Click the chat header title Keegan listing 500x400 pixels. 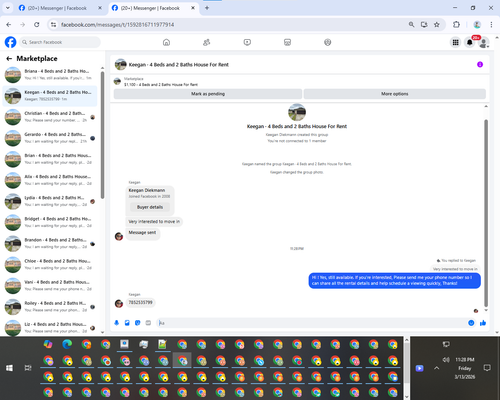coord(179,65)
